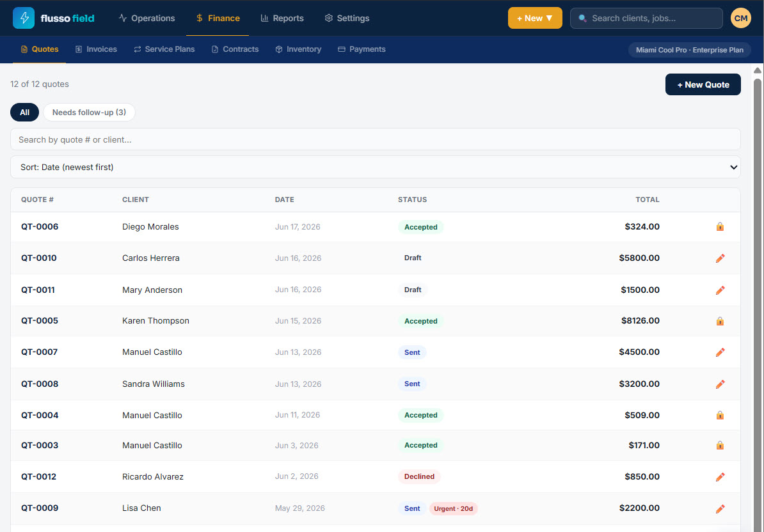Click the flusso field lightning logo icon
This screenshot has width=764, height=532.
click(x=24, y=18)
